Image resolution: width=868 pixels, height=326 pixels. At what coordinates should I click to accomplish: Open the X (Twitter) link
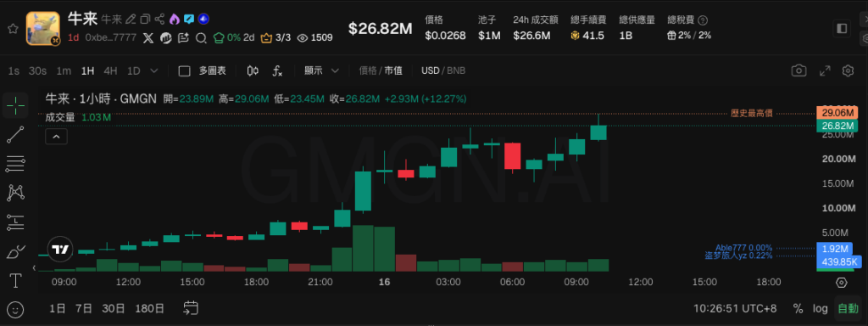coord(148,37)
